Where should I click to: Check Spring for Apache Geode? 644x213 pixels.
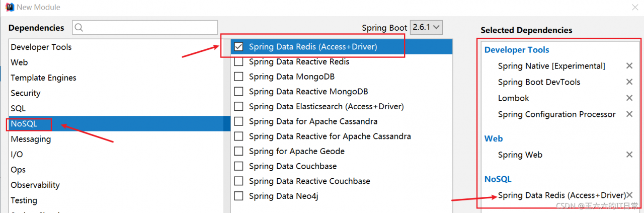pyautogui.click(x=239, y=151)
